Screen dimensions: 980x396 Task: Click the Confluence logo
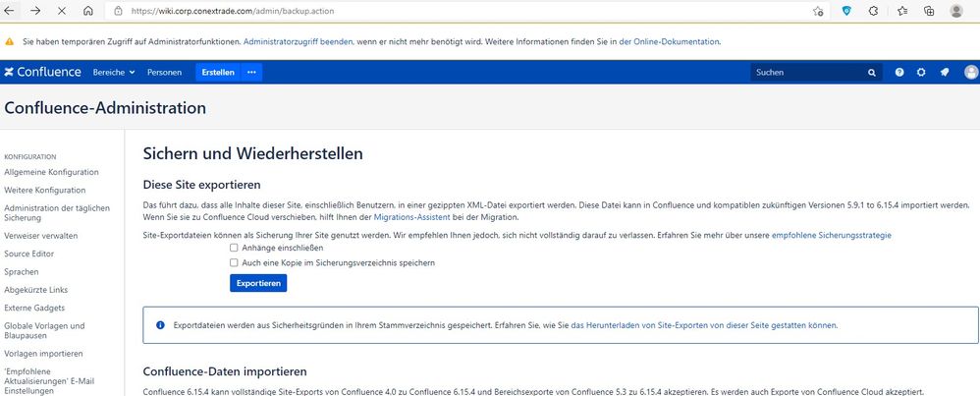coord(42,72)
